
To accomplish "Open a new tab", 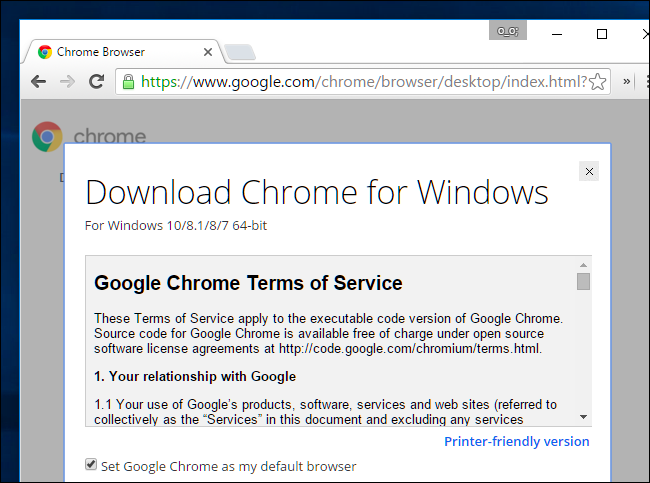I will (x=240, y=52).
